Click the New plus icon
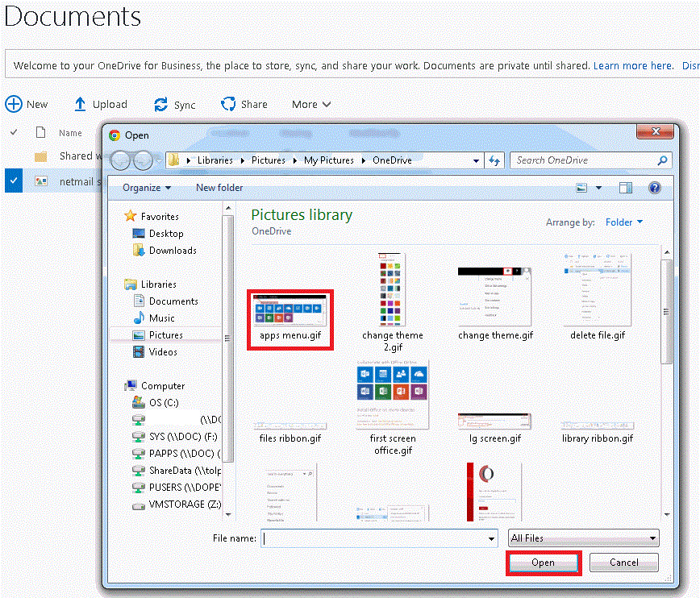The height and width of the screenshot is (598, 700). pos(14,104)
